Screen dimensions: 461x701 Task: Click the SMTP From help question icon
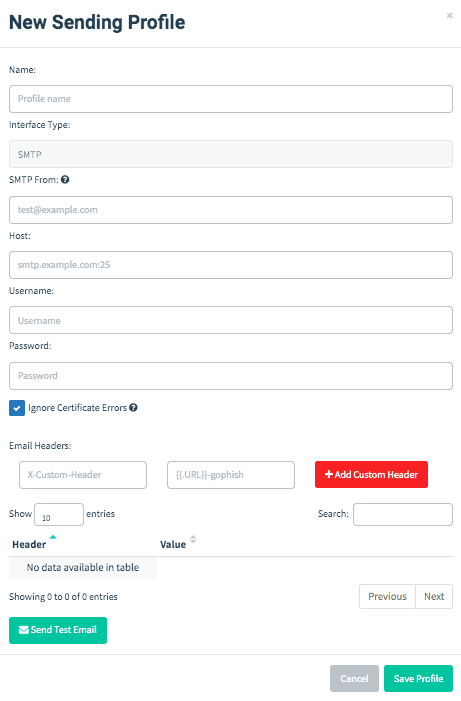pyautogui.click(x=65, y=180)
